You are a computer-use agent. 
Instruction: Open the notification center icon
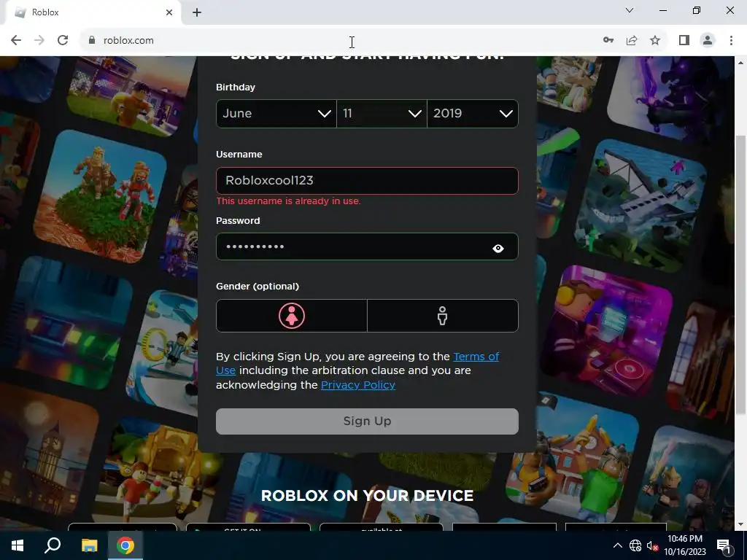pyautogui.click(x=724, y=546)
